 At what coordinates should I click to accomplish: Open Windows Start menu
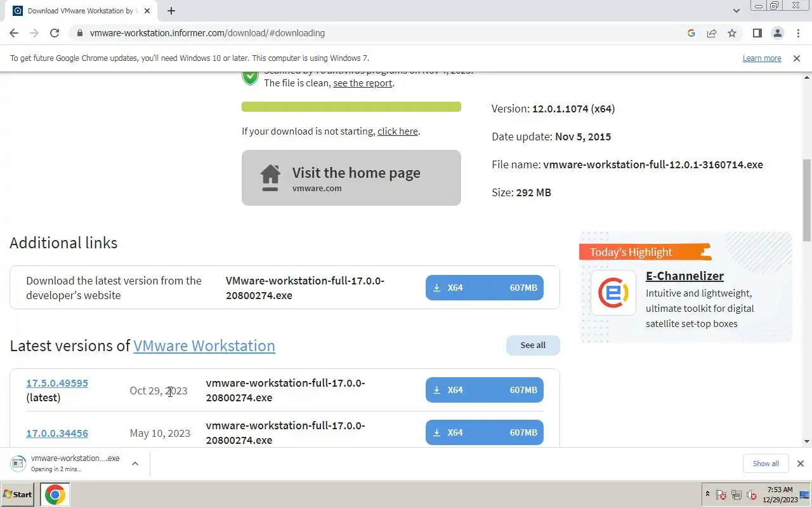[18, 495]
